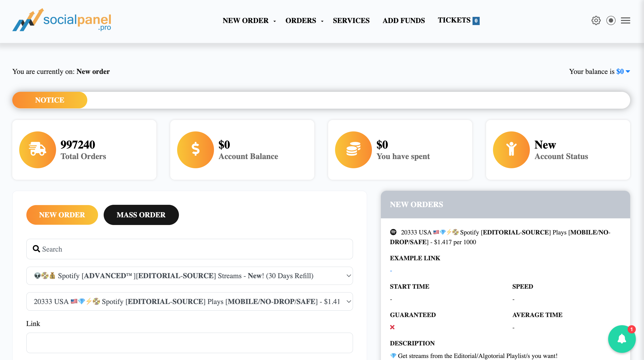Click the Account Status label
The width and height of the screenshot is (644, 360).
pyautogui.click(x=561, y=156)
